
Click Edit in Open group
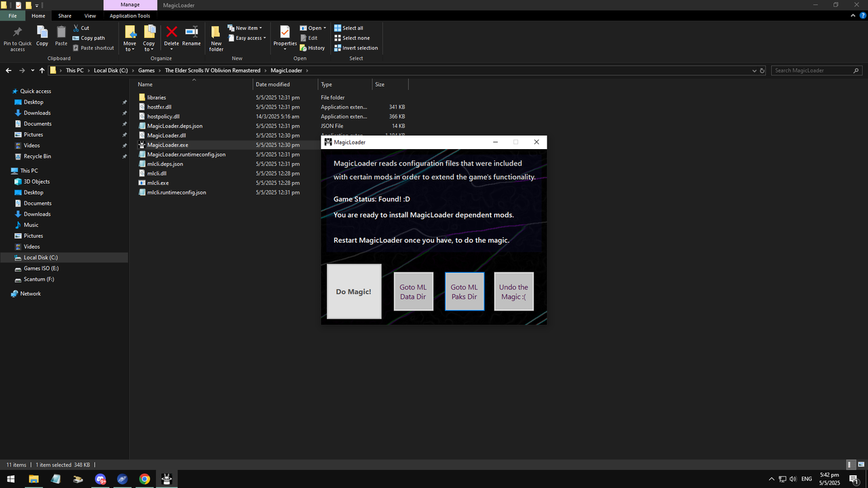(x=309, y=38)
